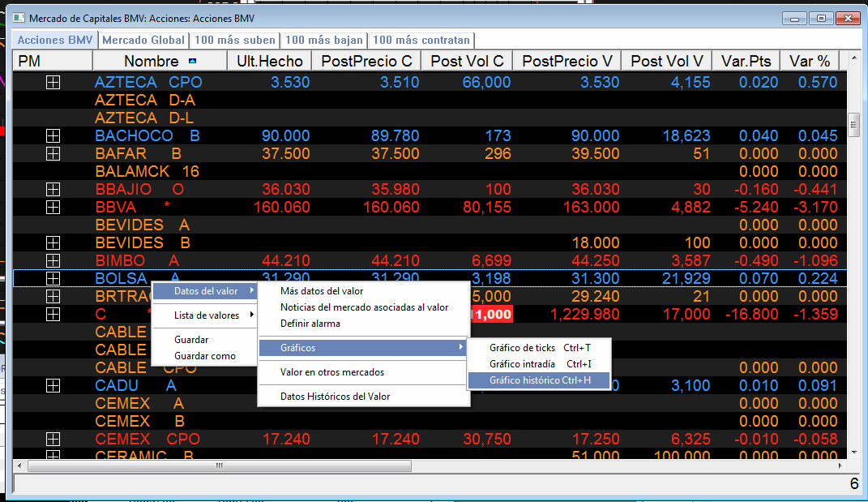
Task: Choose Guardar como in context menu
Action: (205, 356)
